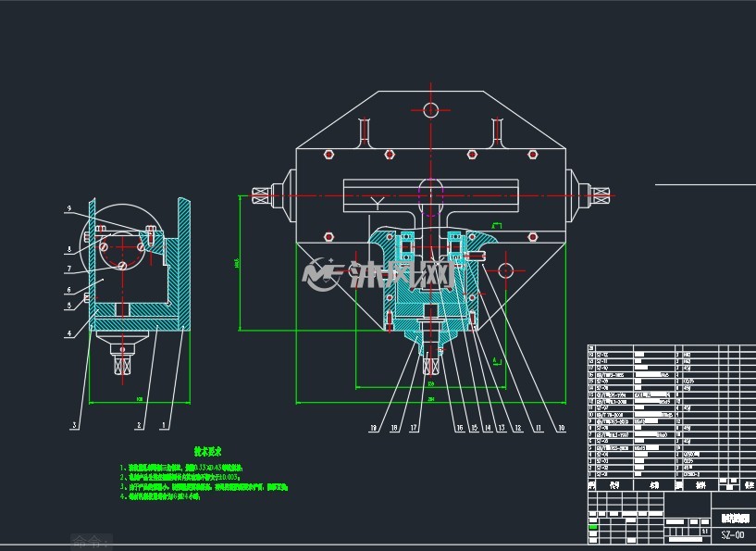Click technical requirement line 4
The width and height of the screenshot is (756, 551).
[x=159, y=496]
